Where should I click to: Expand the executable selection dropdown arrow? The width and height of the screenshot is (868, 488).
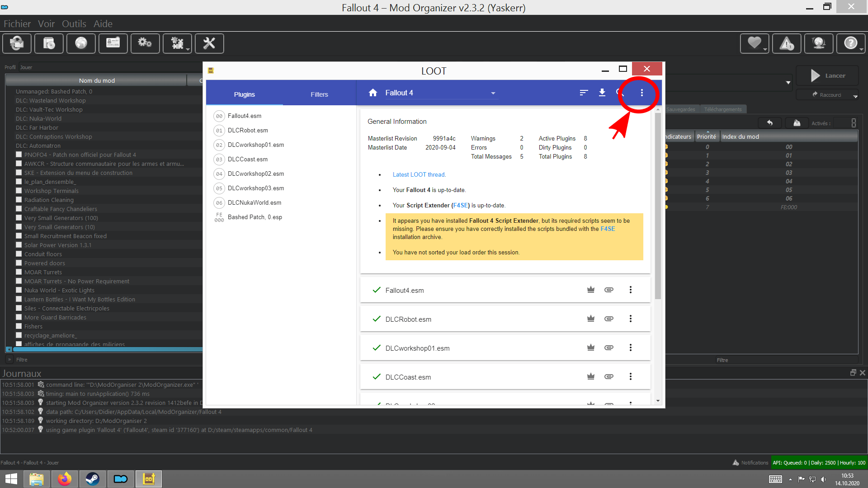tap(788, 82)
